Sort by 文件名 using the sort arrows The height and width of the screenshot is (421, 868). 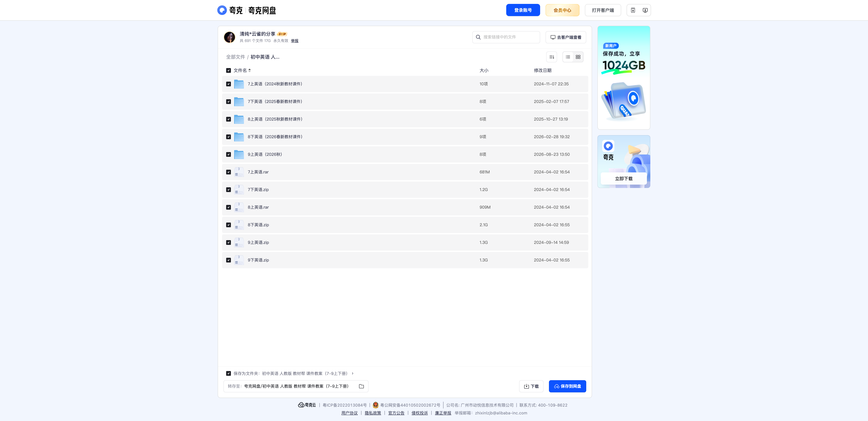tap(249, 70)
